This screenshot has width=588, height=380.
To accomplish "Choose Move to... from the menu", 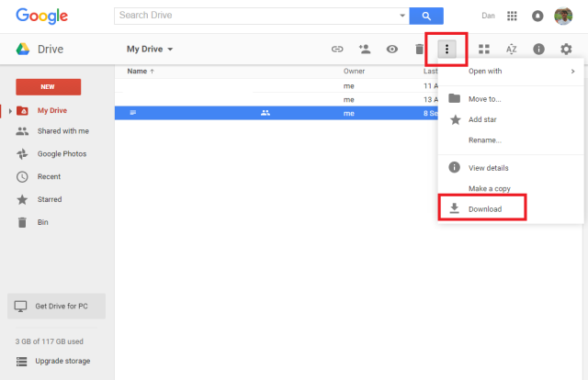I will coord(511,99).
